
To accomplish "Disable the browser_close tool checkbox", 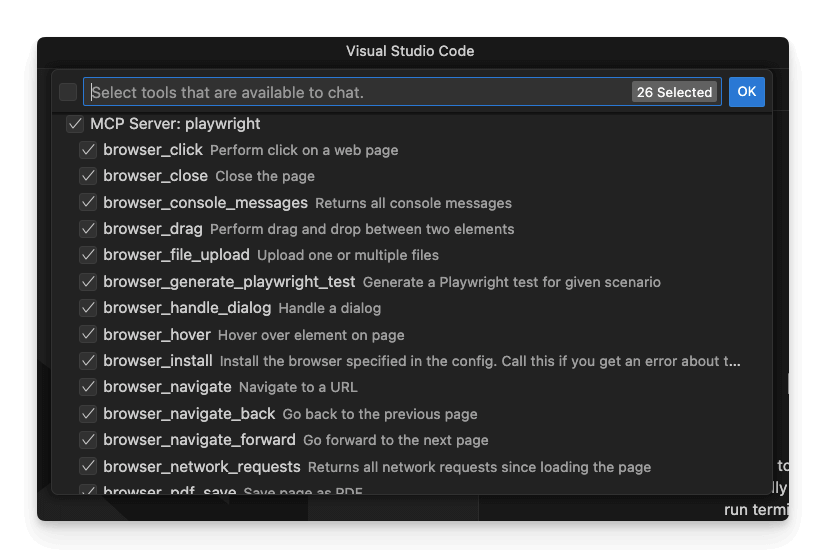I will pos(88,176).
